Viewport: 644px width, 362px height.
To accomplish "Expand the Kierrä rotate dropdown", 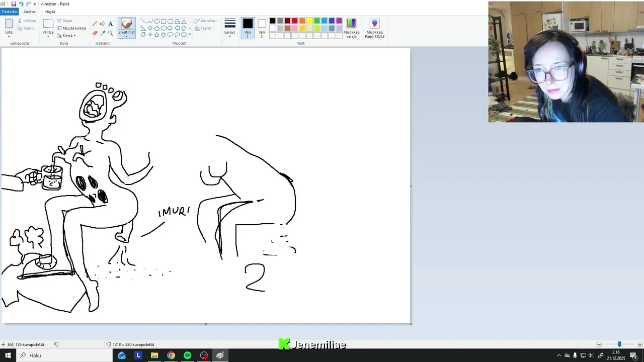I will [x=74, y=36].
